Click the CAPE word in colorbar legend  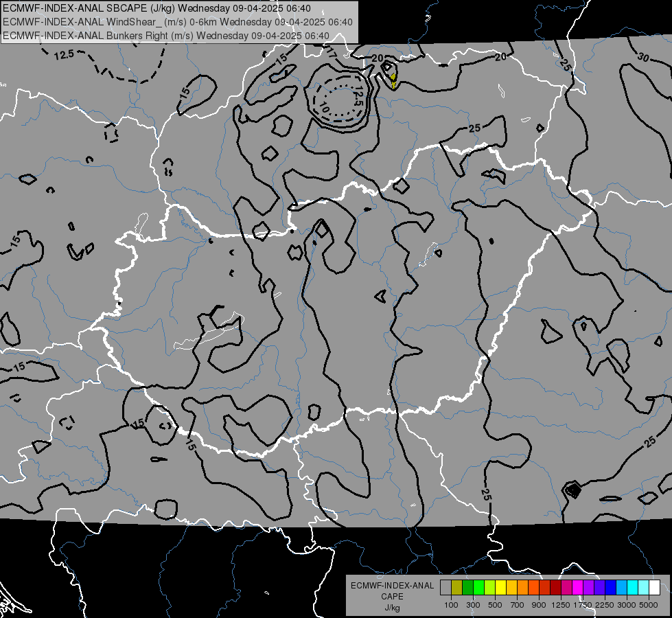tap(392, 597)
